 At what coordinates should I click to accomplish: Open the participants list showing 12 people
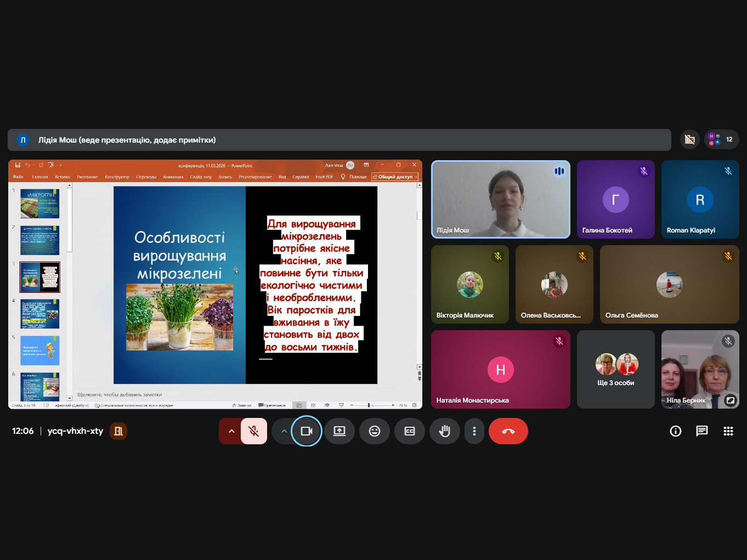[x=721, y=139]
